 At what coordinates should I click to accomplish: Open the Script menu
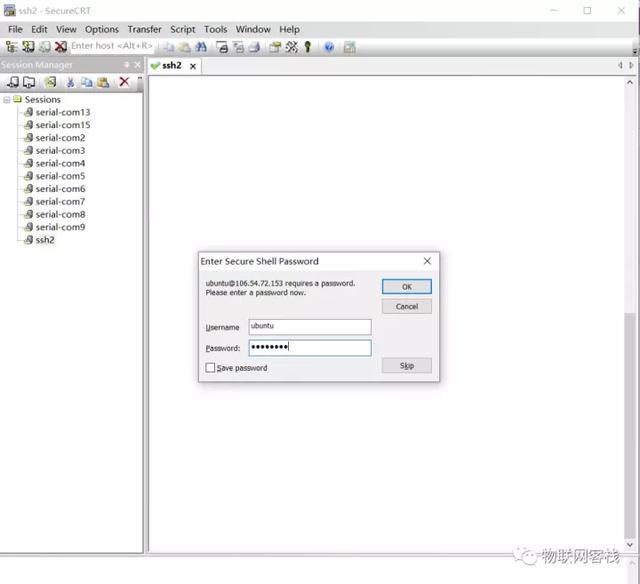coord(182,29)
